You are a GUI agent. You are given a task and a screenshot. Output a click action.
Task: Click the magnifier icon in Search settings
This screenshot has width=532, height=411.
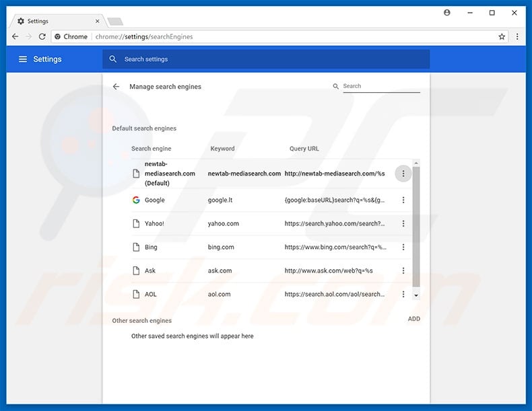tap(113, 59)
